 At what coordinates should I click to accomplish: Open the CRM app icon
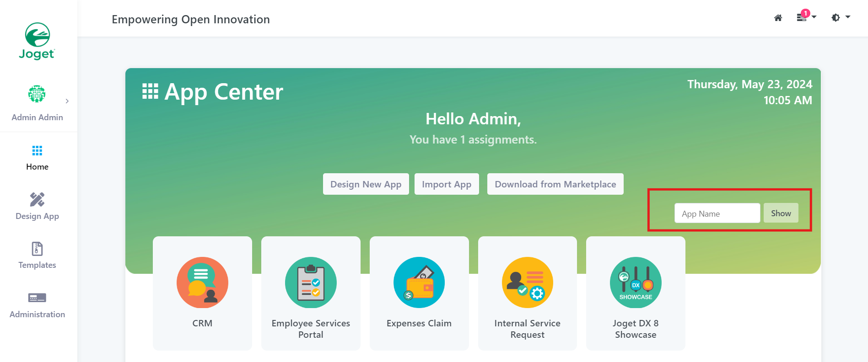[x=202, y=282]
